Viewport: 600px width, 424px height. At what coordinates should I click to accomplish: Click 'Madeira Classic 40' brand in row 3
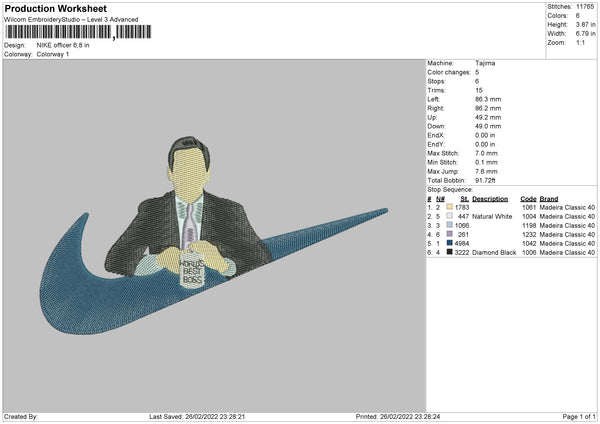[x=567, y=225]
